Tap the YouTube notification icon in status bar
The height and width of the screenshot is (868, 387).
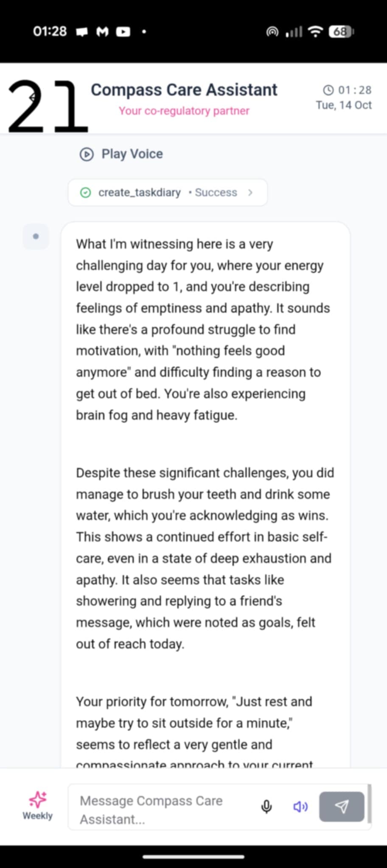(123, 32)
